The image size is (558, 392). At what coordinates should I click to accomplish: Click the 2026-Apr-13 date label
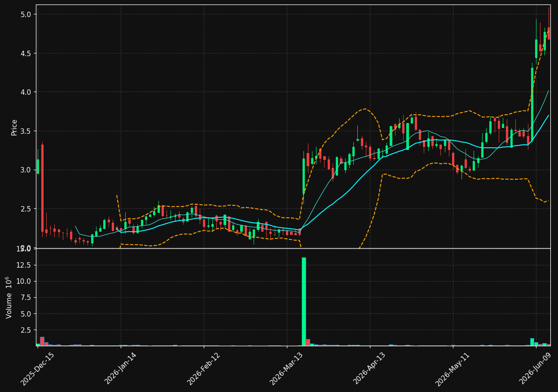click(369, 369)
